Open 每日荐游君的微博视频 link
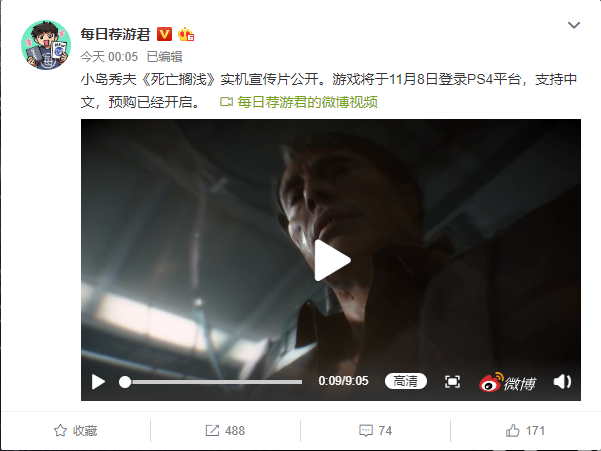 click(x=307, y=102)
